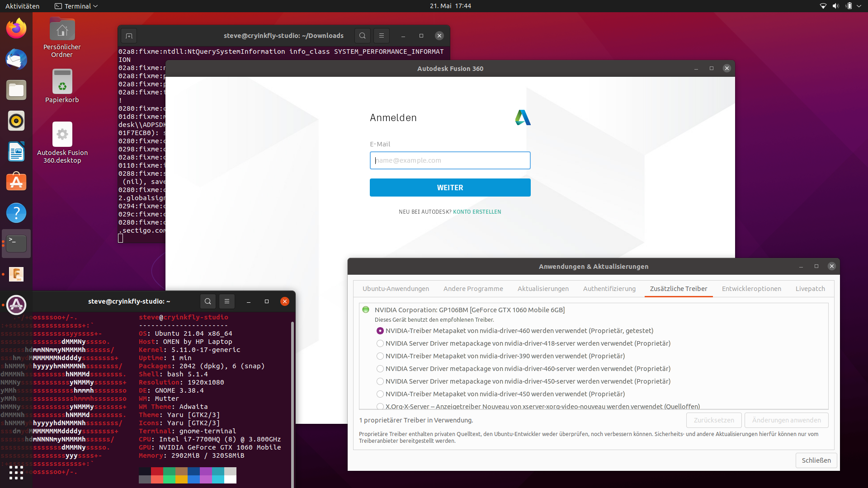Switch to the Livepatch tab
The width and height of the screenshot is (868, 488).
(810, 288)
